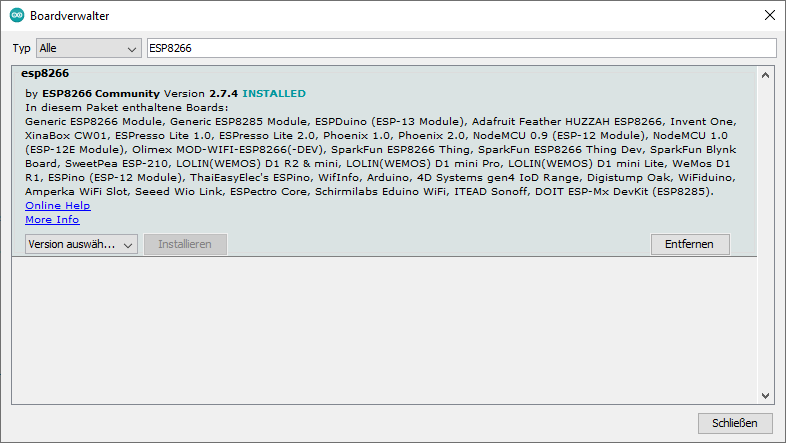Expand the Version auswählen dropdown

coord(81,244)
